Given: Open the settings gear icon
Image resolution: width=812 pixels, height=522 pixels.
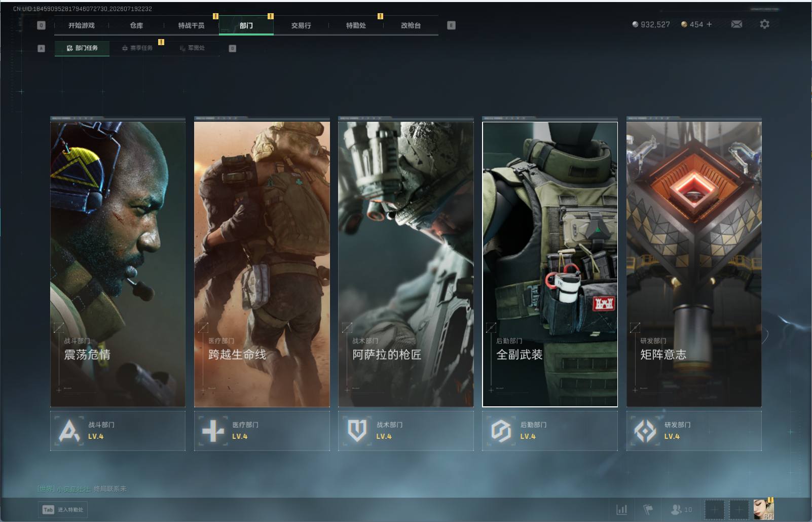Looking at the screenshot, I should pos(764,24).
